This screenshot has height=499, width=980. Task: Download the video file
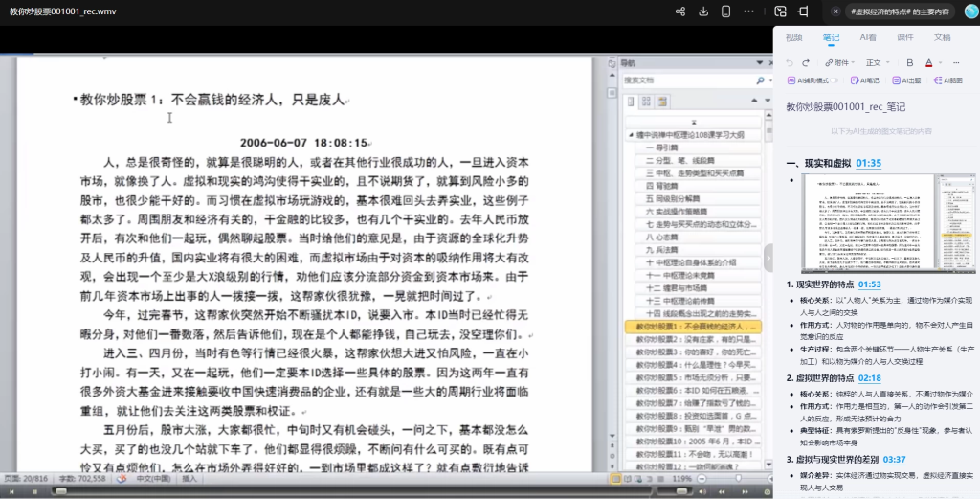[703, 11]
